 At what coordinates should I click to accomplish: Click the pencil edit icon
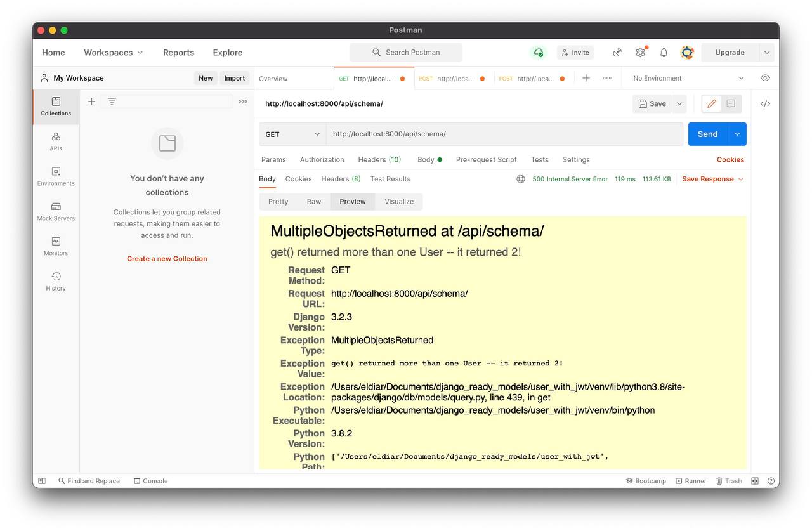(x=711, y=103)
